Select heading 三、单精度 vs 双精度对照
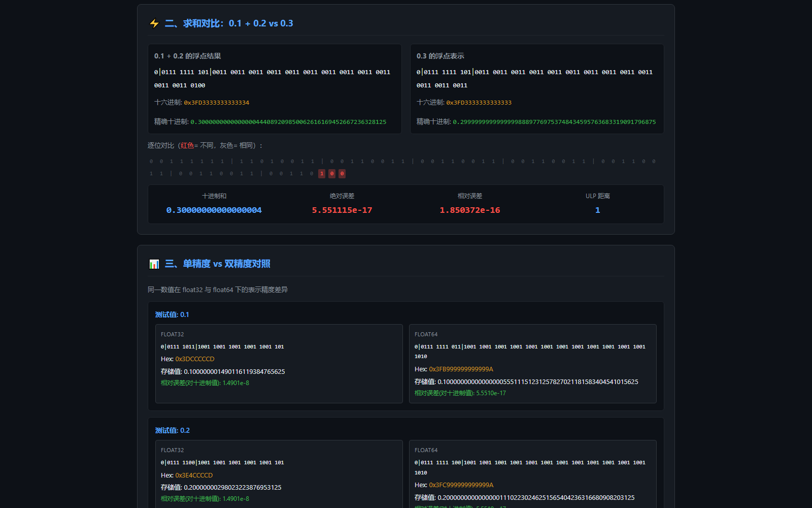The height and width of the screenshot is (508, 812). pos(217,264)
